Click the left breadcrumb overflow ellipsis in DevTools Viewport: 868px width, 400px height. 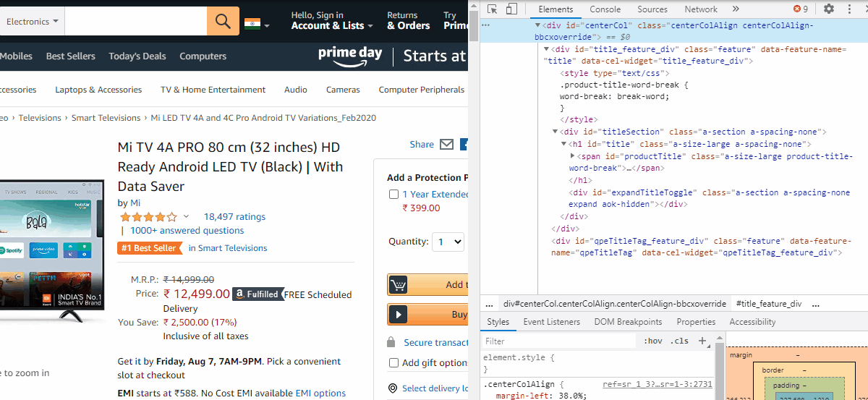489,304
